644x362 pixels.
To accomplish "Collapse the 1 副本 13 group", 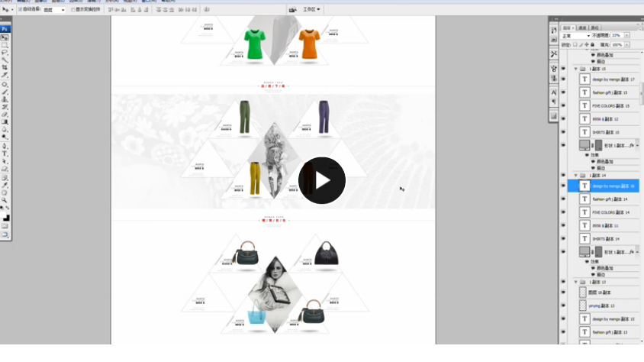I will (x=576, y=283).
